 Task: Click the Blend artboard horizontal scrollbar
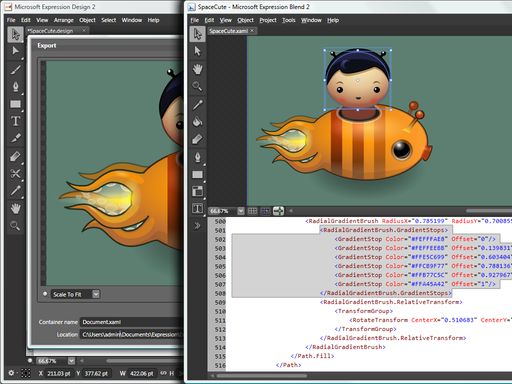click(489, 211)
